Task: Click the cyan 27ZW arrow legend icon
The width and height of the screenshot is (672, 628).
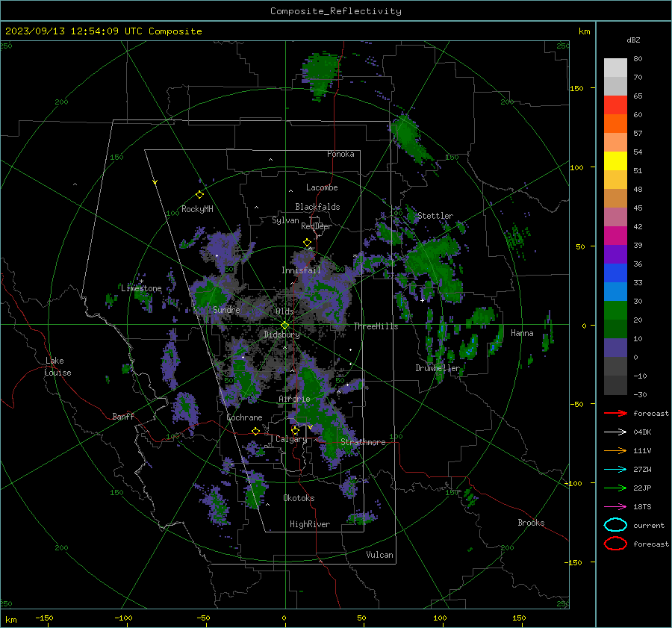Action: click(x=615, y=470)
